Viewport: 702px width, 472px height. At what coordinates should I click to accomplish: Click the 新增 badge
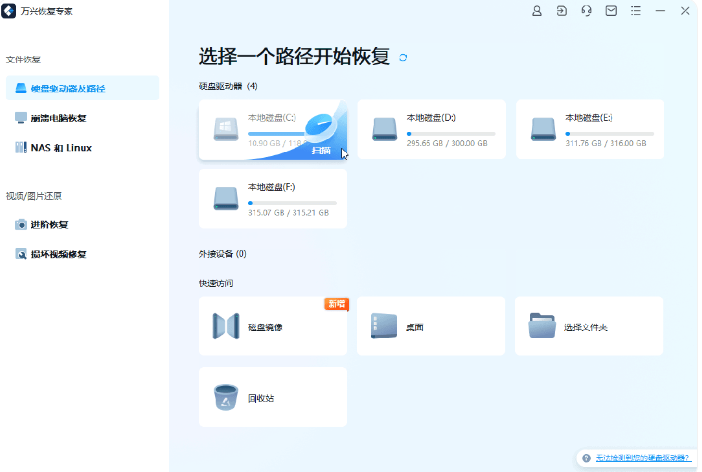(336, 304)
